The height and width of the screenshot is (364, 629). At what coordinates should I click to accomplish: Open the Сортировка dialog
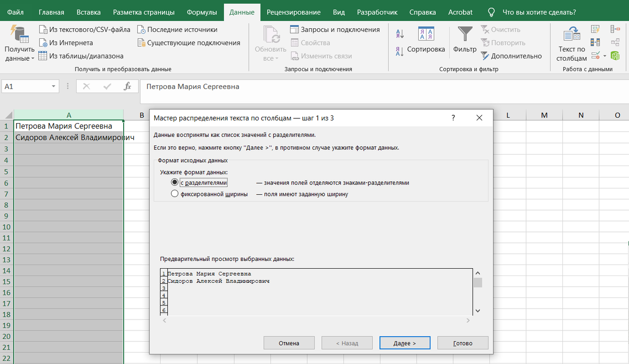click(426, 40)
